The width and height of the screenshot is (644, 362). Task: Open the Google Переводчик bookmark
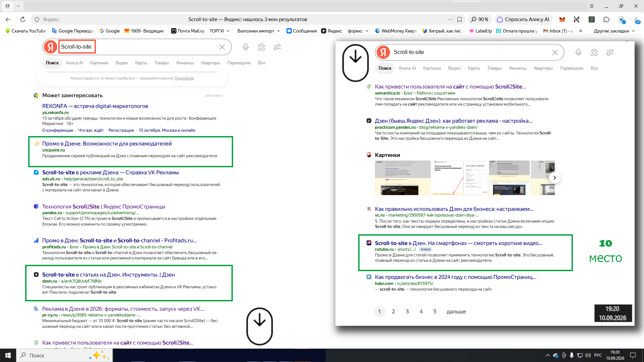(73, 31)
